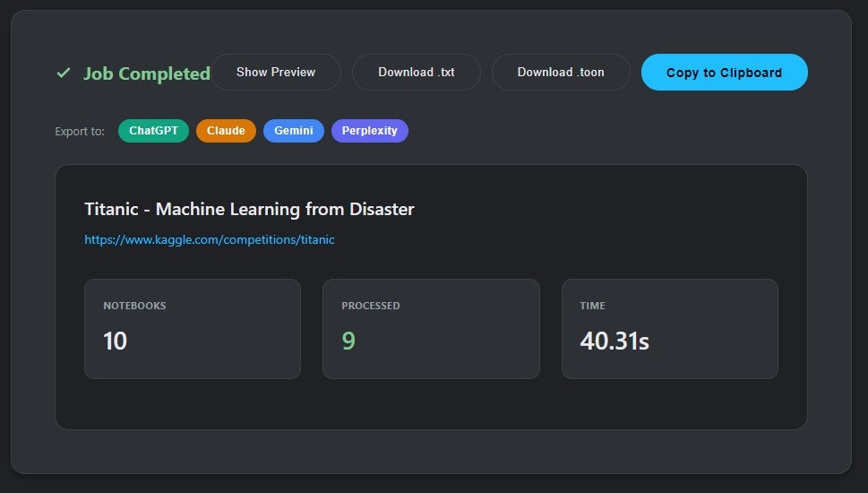
Task: Click the Job Completed status text
Action: [x=147, y=74]
